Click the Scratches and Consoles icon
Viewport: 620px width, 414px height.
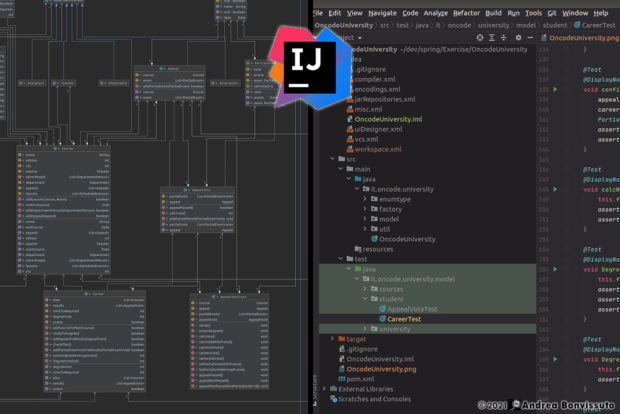click(334, 399)
